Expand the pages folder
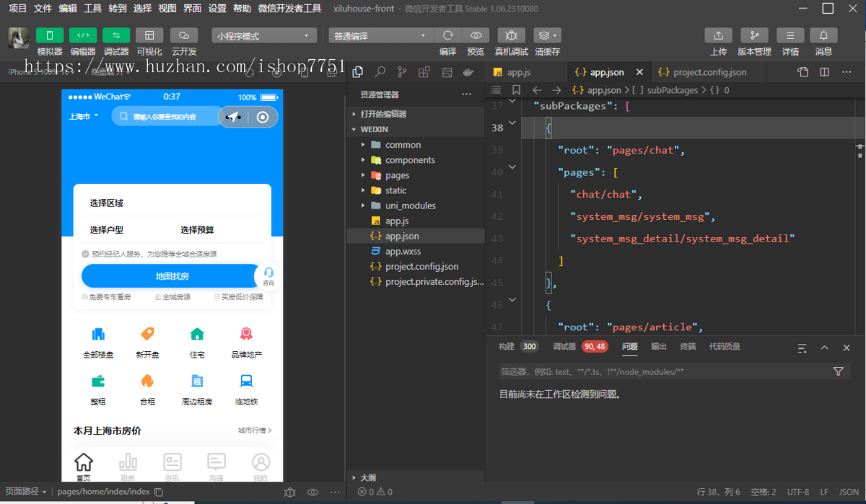 coord(416,175)
